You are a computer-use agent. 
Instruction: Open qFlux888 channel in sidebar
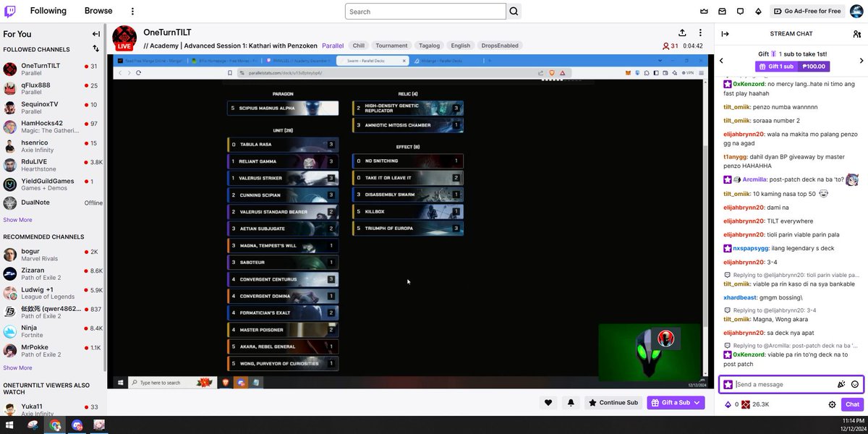point(51,88)
